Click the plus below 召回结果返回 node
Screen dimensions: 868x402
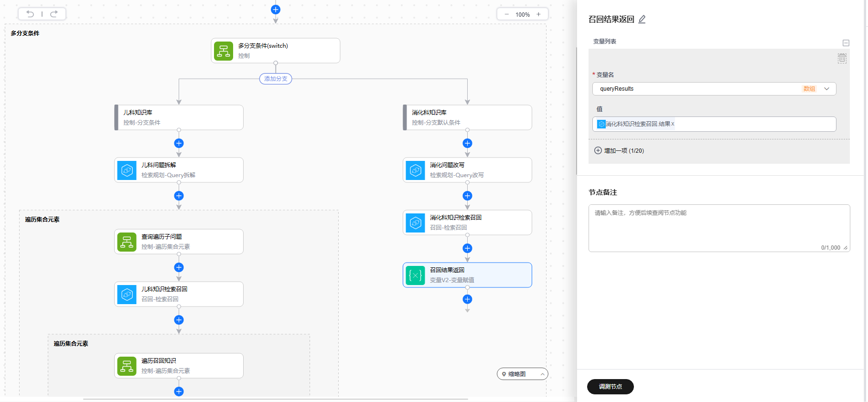[x=467, y=299]
